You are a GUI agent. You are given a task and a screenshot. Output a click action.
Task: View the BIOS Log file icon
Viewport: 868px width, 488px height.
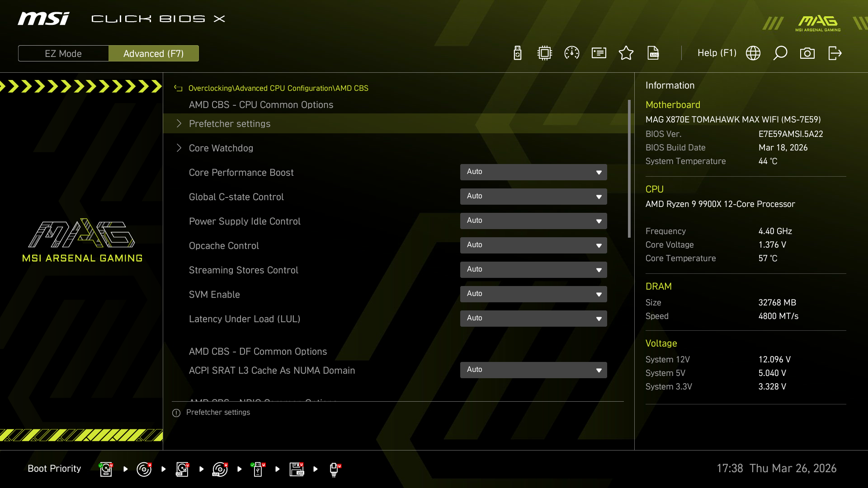[654, 53]
